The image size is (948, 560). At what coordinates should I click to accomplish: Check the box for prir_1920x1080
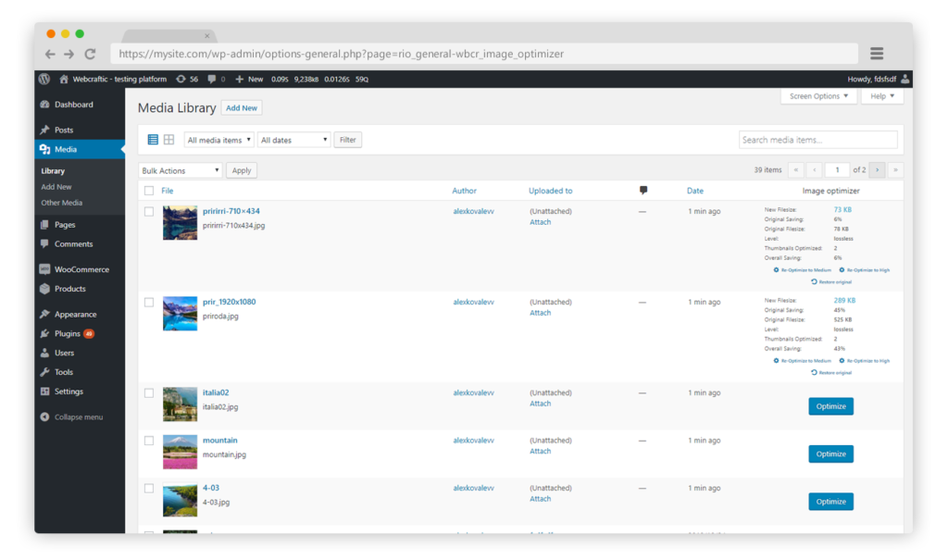(149, 303)
